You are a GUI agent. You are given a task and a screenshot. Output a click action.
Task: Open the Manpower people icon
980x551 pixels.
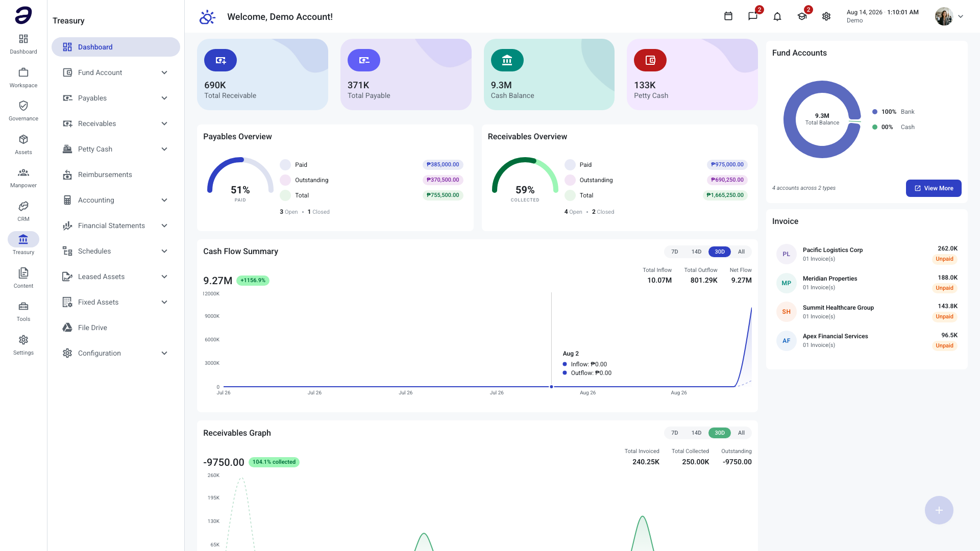pyautogui.click(x=23, y=172)
